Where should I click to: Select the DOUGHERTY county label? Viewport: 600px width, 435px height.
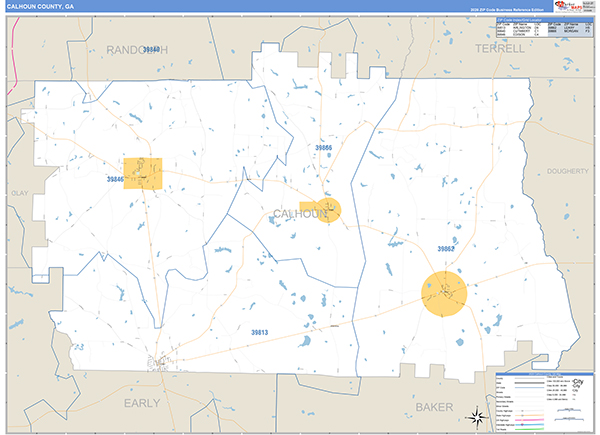[x=567, y=171]
